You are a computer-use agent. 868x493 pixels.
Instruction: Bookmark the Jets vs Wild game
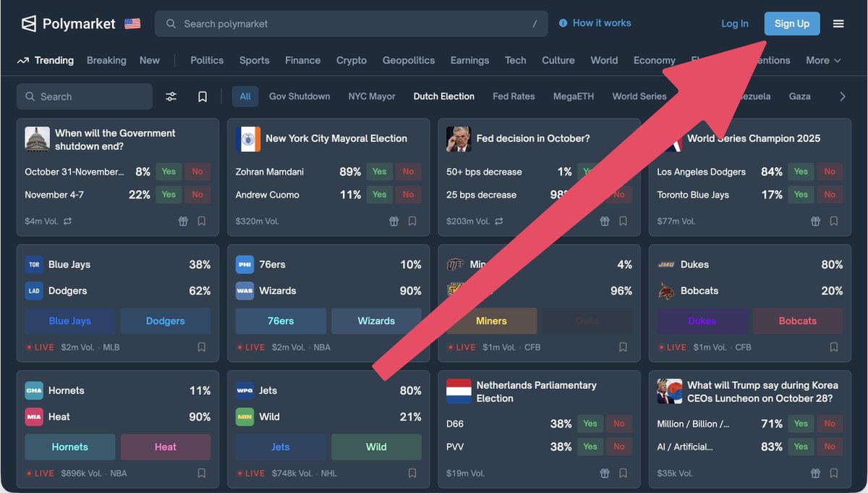412,473
